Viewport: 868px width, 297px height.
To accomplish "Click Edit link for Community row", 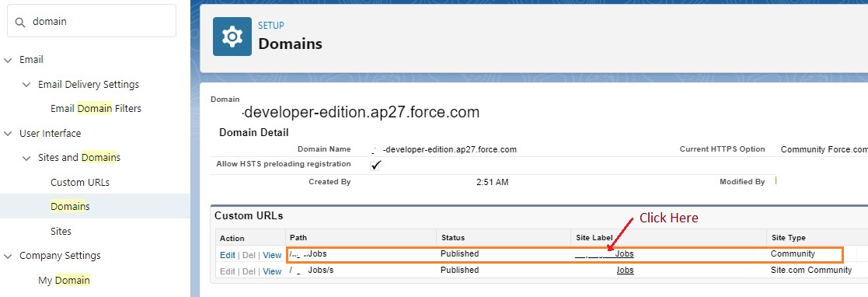I will pos(228,255).
